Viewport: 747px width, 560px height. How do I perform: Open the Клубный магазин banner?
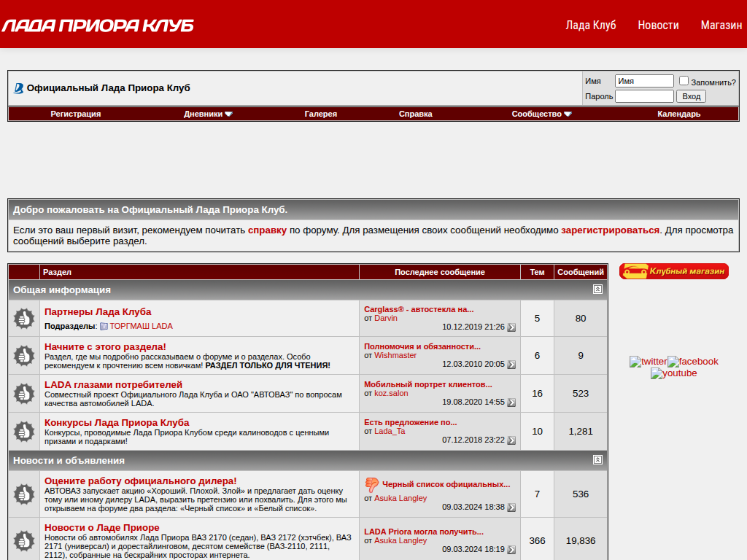point(674,271)
